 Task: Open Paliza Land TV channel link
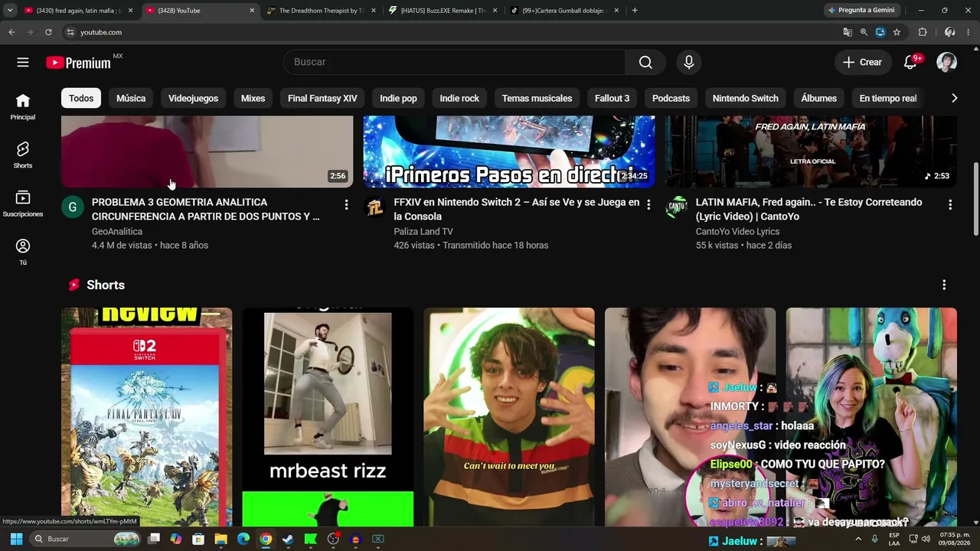[423, 231]
